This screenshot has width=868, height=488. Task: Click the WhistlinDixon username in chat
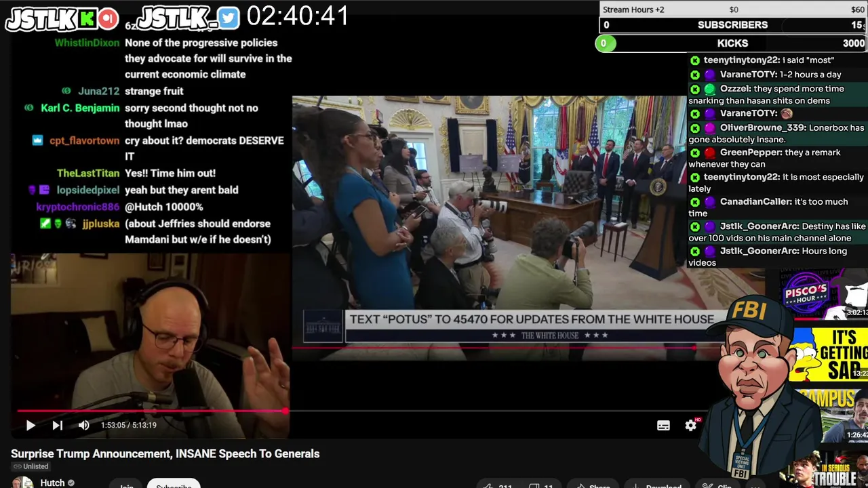pos(87,42)
